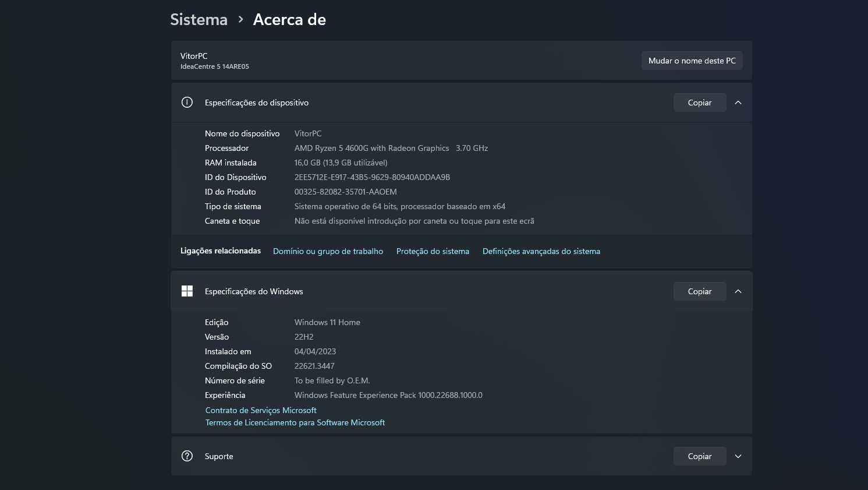Click the To be filled by O.E.M. text
The width and height of the screenshot is (868, 490).
click(332, 380)
